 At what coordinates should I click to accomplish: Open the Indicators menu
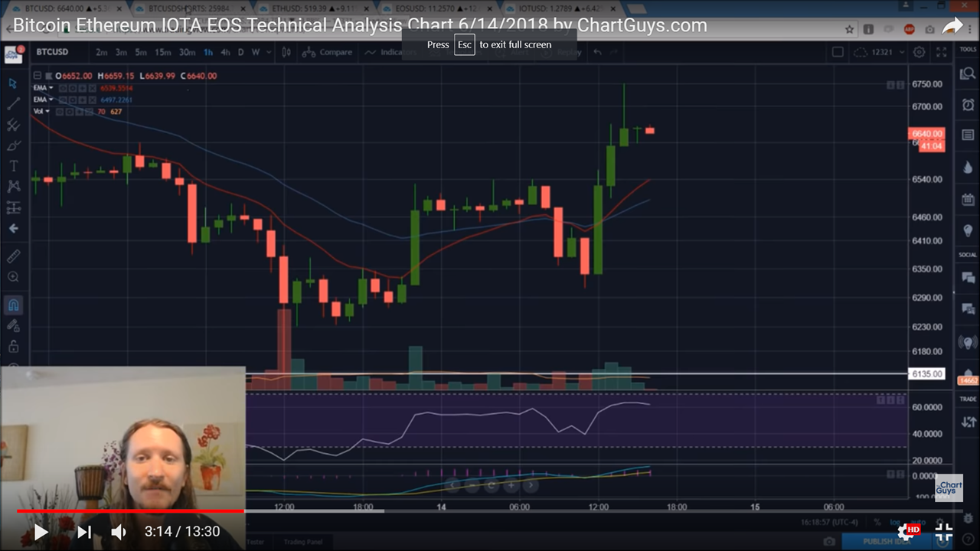[390, 52]
